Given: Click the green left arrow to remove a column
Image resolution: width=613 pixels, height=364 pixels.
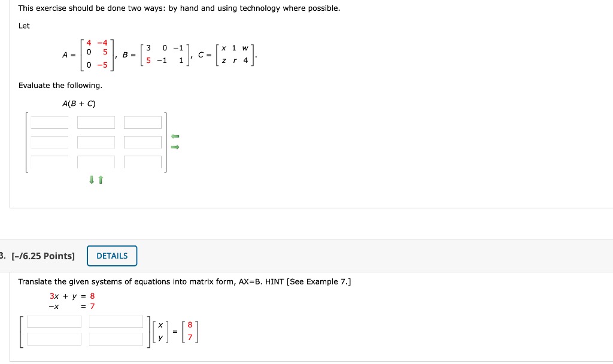Looking at the screenshot, I should coord(174,136).
